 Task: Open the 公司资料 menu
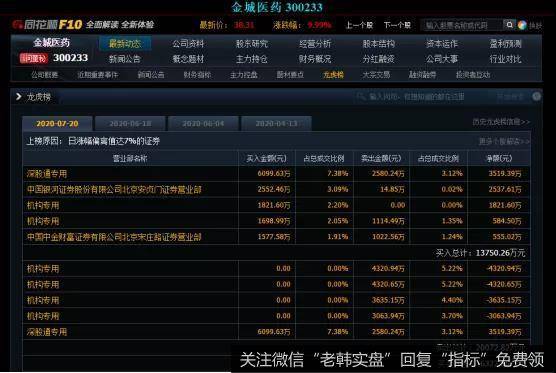tap(188, 44)
